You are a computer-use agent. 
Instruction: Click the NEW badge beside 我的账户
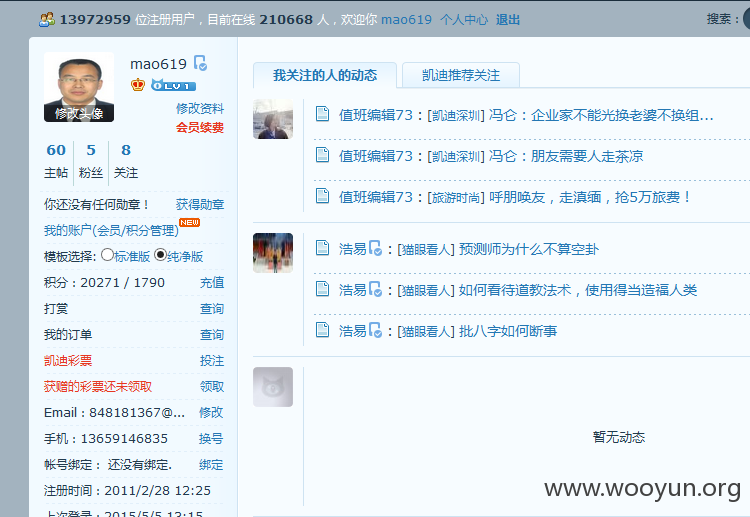(189, 222)
